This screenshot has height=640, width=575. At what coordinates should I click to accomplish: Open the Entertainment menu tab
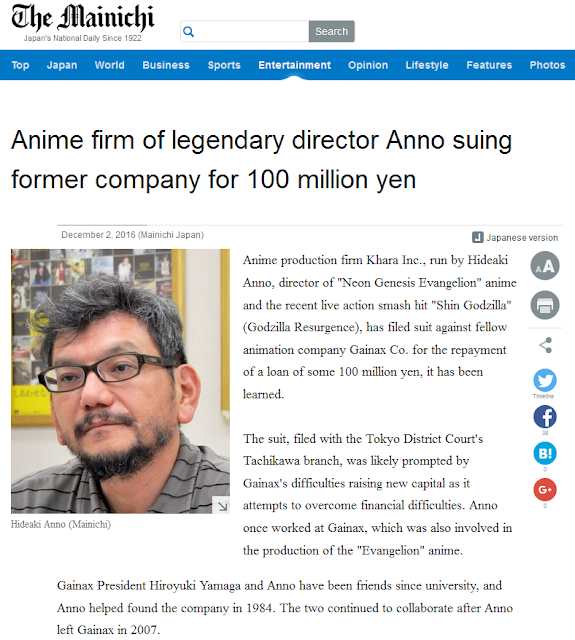coord(294,65)
